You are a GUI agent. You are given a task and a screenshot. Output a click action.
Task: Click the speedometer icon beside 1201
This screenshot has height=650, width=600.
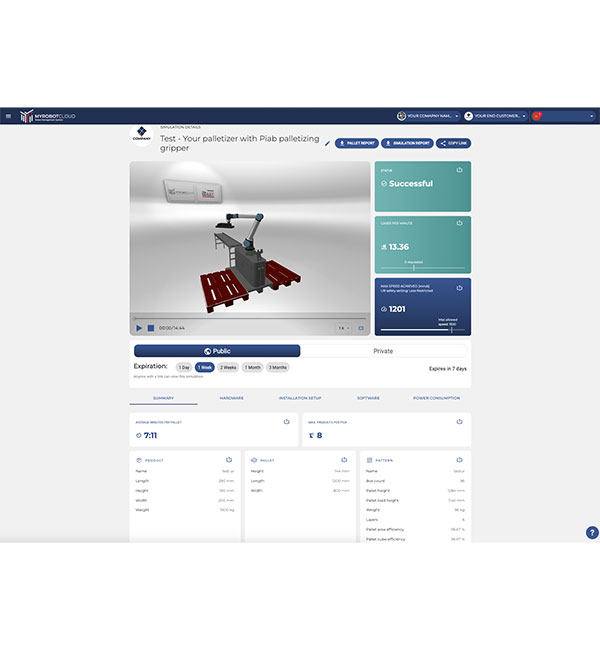(x=384, y=309)
